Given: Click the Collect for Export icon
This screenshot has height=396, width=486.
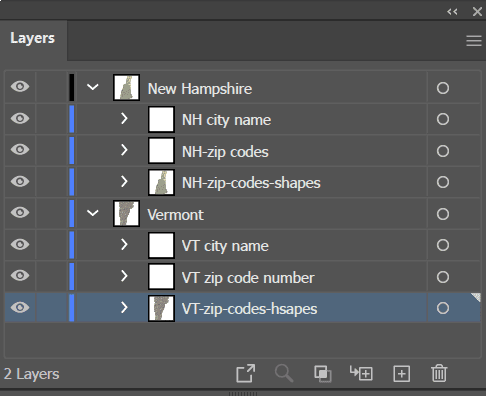Looking at the screenshot, I should (246, 373).
